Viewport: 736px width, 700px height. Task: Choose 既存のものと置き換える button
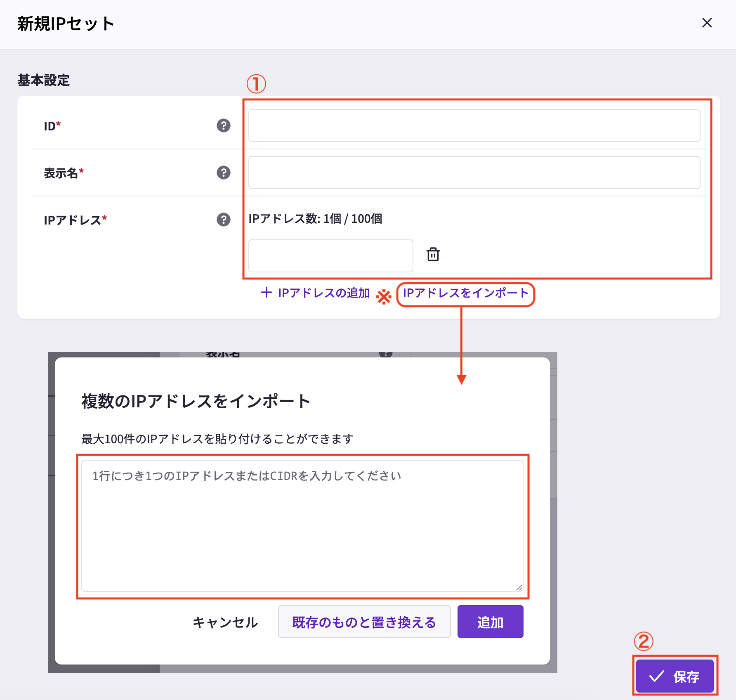point(364,622)
